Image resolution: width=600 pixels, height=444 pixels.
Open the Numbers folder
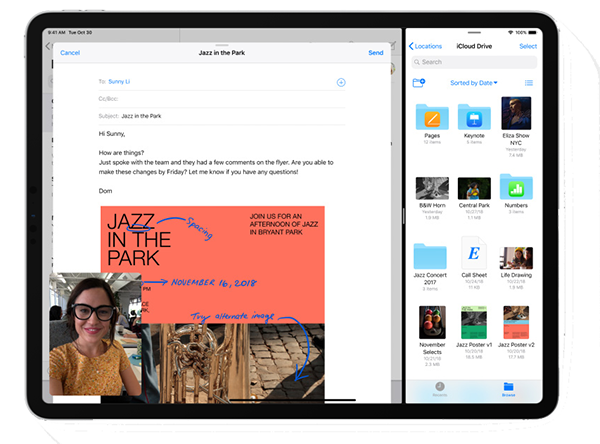tap(516, 187)
